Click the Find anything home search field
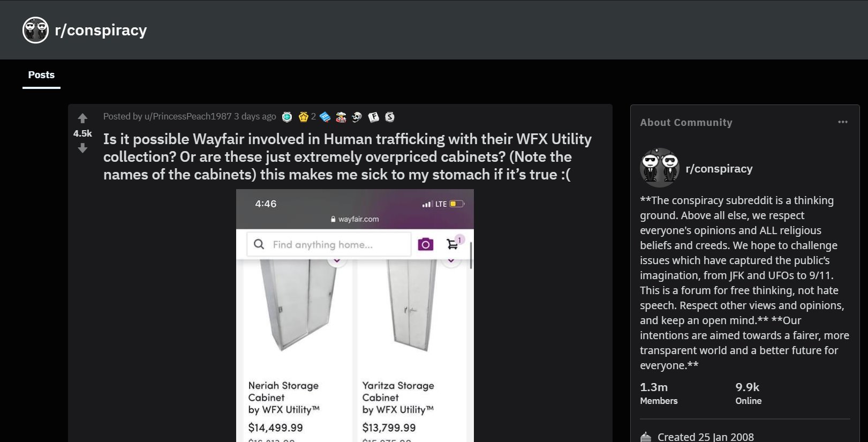868x442 pixels. pyautogui.click(x=329, y=244)
